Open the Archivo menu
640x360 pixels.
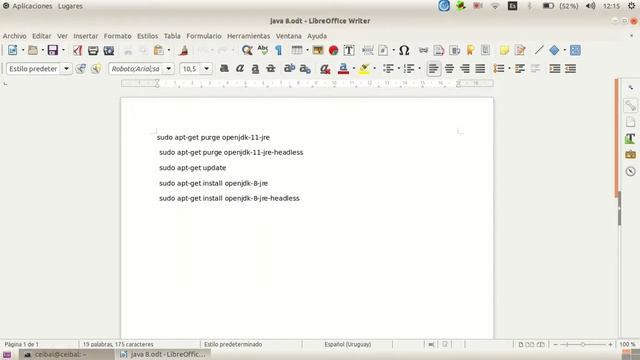tap(15, 36)
